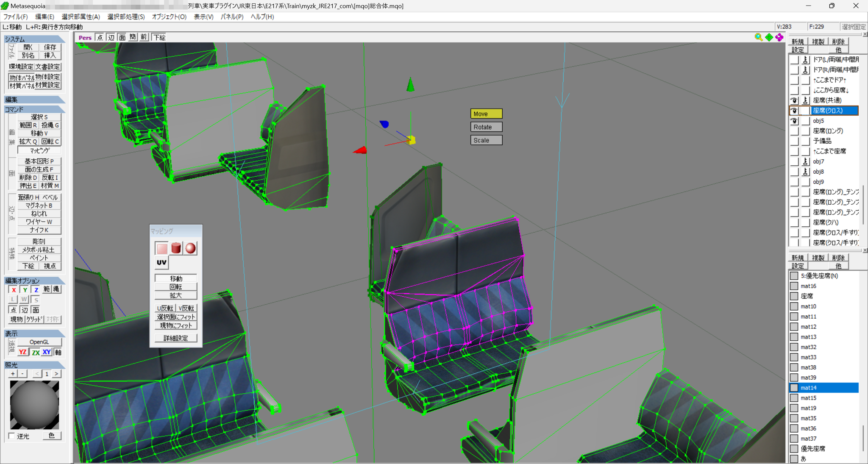The height and width of the screenshot is (464, 868).
Task: Select the plane mapping icon
Action: click(x=162, y=248)
